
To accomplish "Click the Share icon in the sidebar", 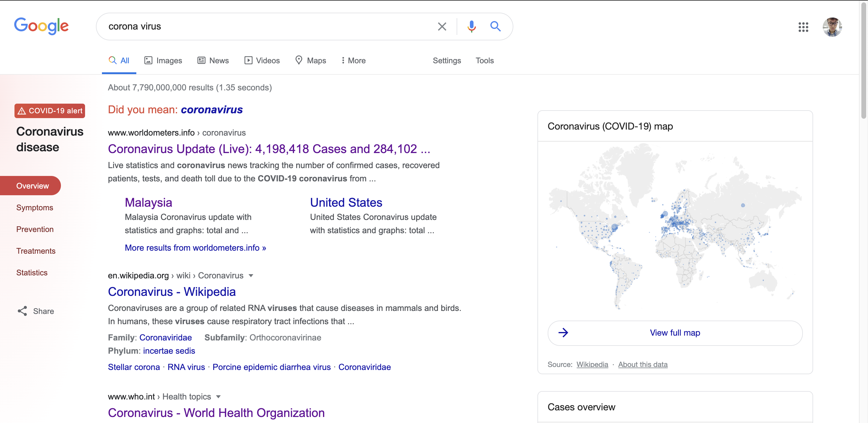I will tap(22, 311).
